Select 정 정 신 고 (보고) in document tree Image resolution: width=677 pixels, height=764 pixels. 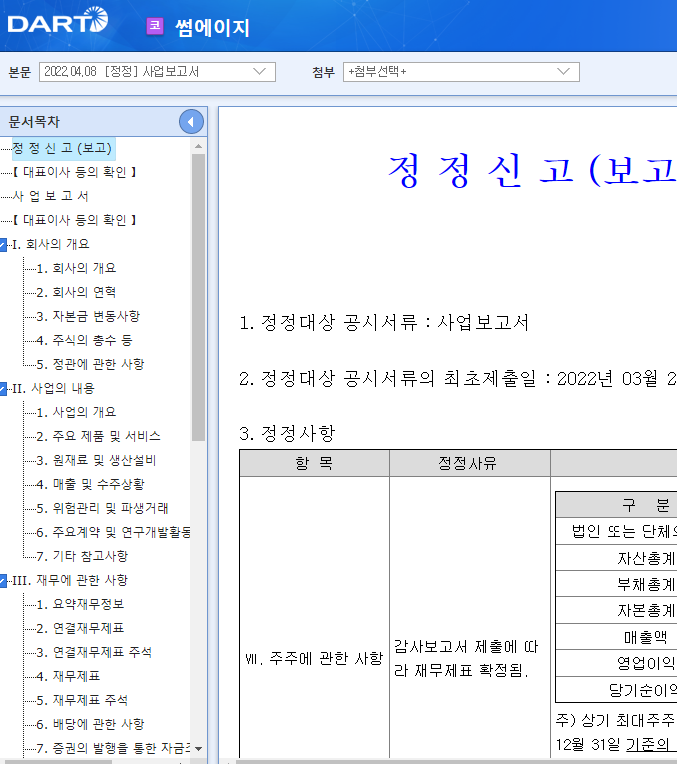pyautogui.click(x=62, y=148)
